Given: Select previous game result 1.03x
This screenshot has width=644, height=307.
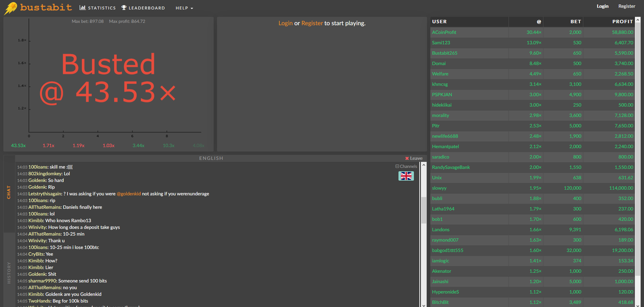Looking at the screenshot, I should (x=109, y=145).
